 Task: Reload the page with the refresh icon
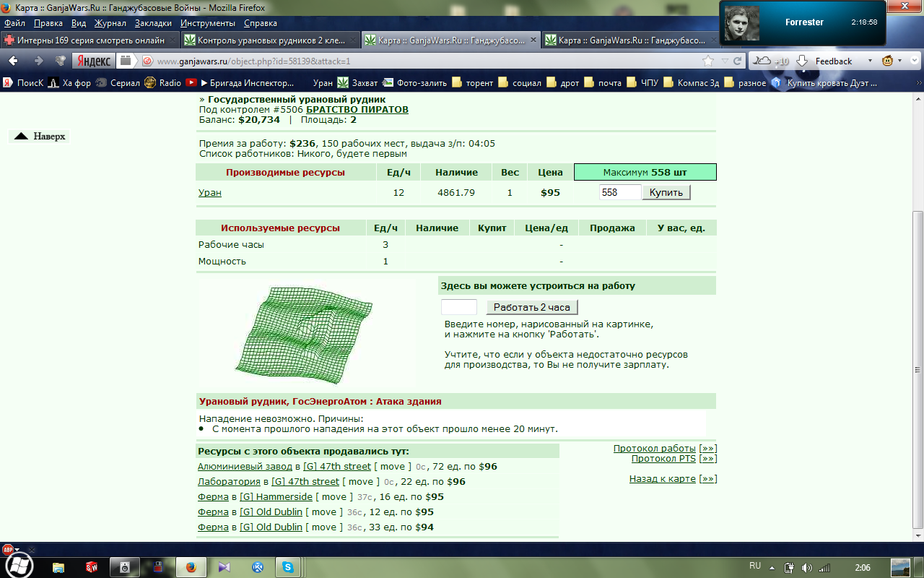coord(737,61)
